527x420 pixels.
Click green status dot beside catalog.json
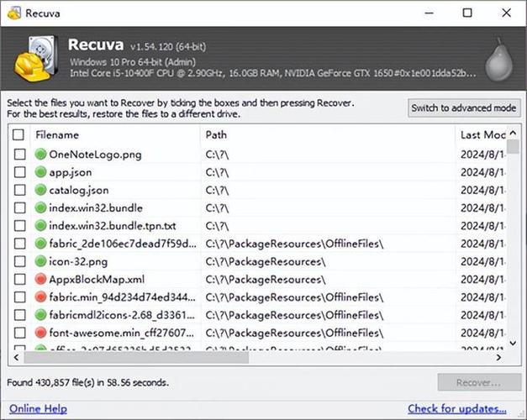40,190
